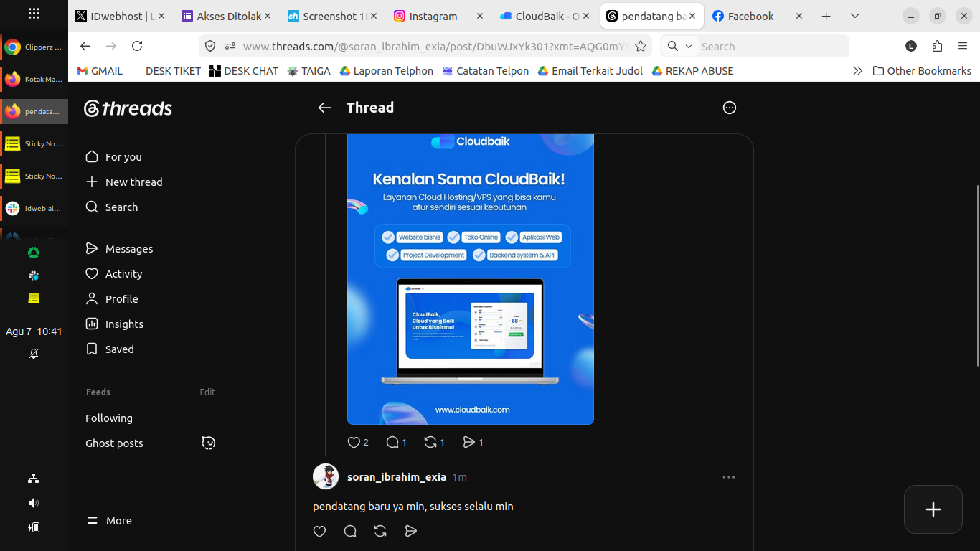Screen dimensions: 980x551
Task: Open site permissions icon in address bar
Action: [230, 46]
